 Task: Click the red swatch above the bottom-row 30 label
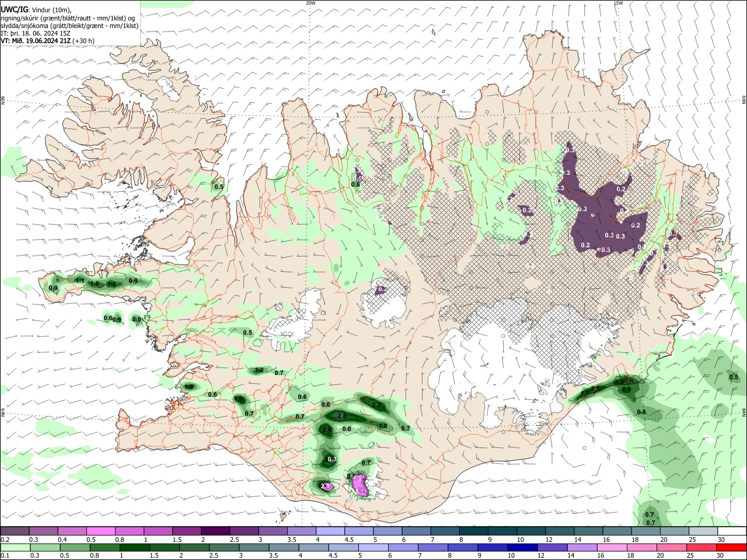point(731,547)
